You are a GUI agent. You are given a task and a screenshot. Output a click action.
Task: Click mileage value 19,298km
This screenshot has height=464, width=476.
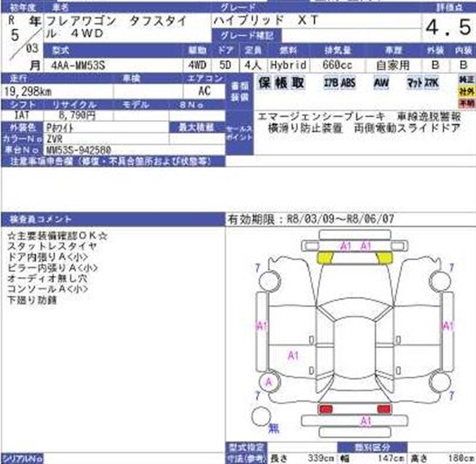[x=28, y=92]
